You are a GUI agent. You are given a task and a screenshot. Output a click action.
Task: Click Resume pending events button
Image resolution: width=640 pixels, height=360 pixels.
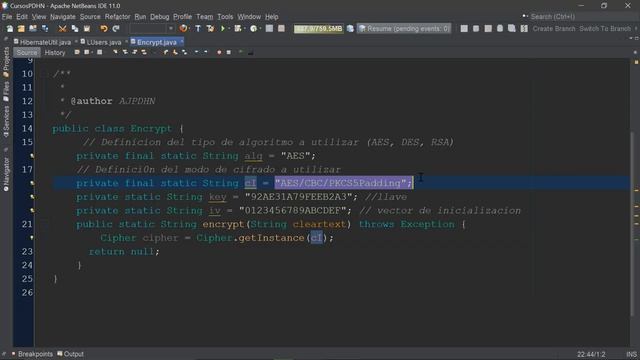coord(404,29)
